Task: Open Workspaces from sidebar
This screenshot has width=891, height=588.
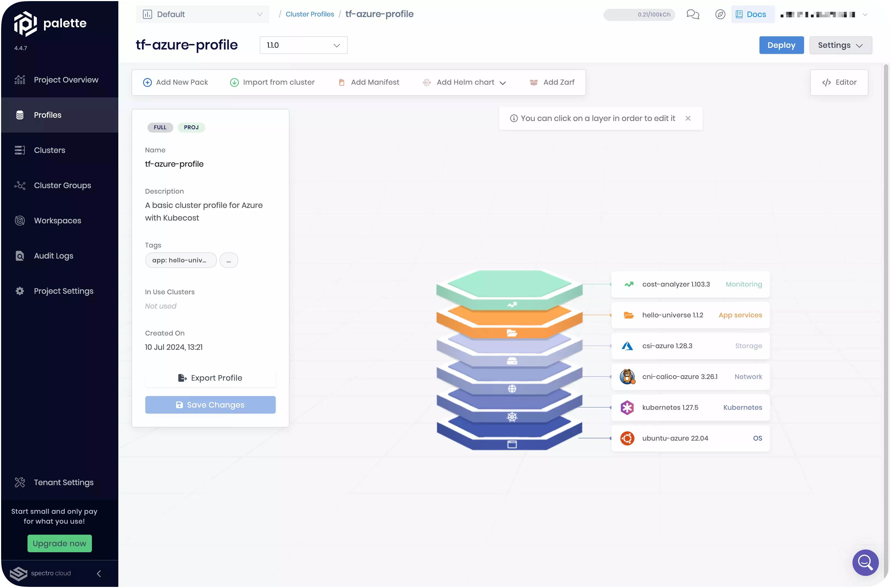Action: 59,221
